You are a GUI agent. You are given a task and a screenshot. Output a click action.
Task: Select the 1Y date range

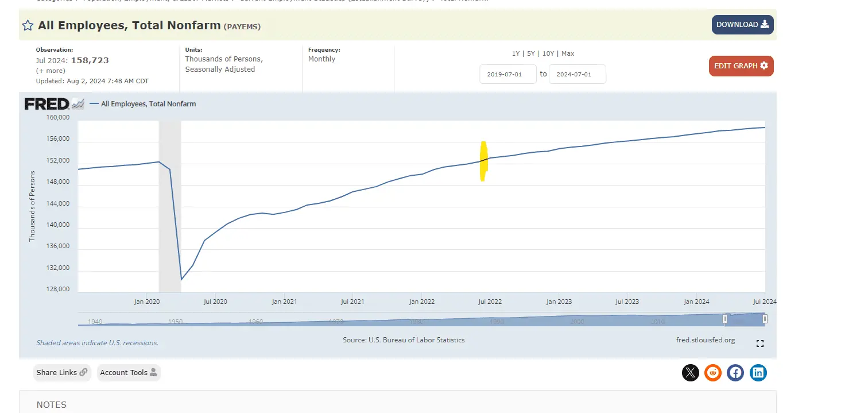[x=516, y=53]
